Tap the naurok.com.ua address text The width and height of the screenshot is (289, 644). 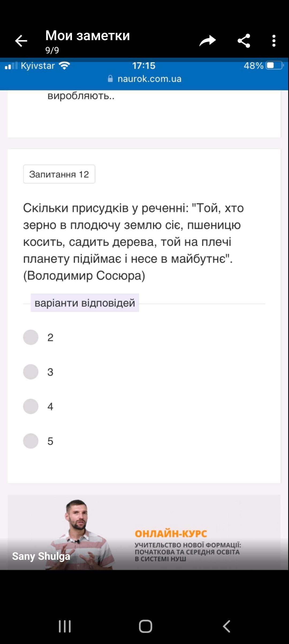pos(149,79)
